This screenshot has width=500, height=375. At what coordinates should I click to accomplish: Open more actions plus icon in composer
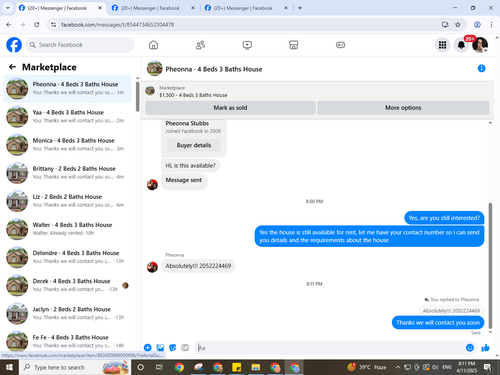pyautogui.click(x=148, y=348)
